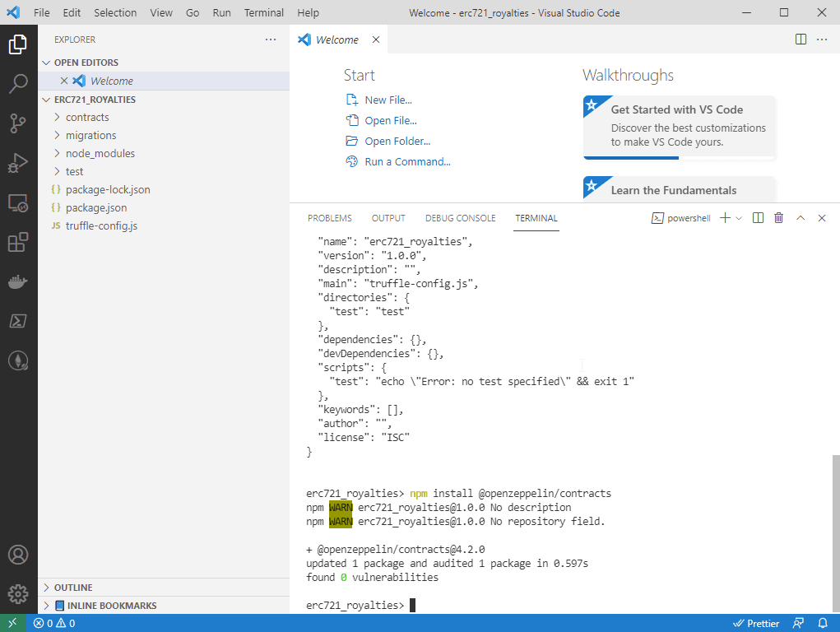Open the Docker view

18,281
